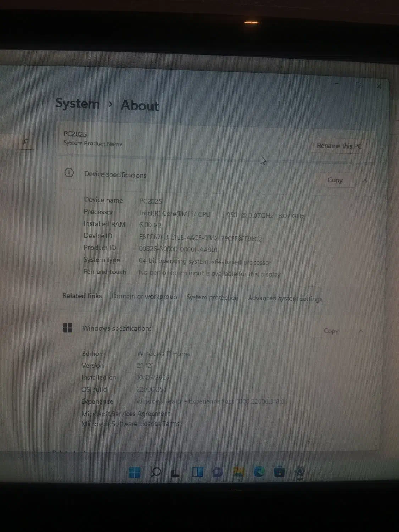This screenshot has height=532, width=399.
Task: Collapse the Windows specifications section
Action: pyautogui.click(x=361, y=331)
